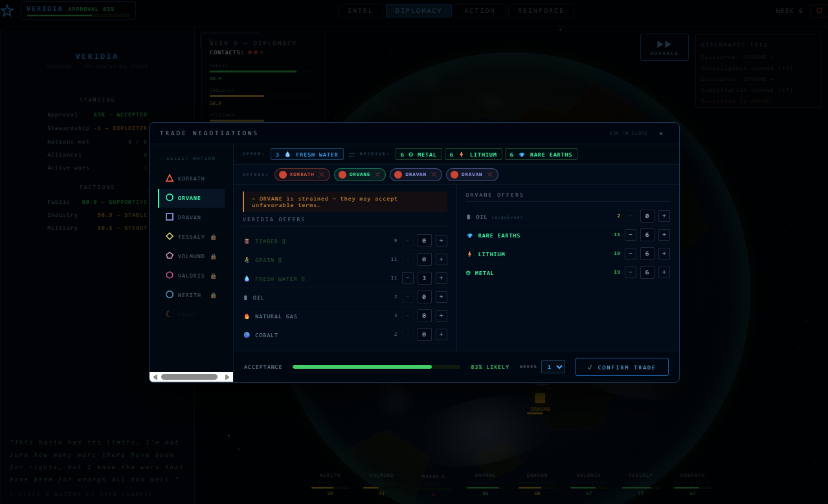The image size is (828, 504).
Task: Click the Cobalt quantity field
Action: click(x=425, y=334)
